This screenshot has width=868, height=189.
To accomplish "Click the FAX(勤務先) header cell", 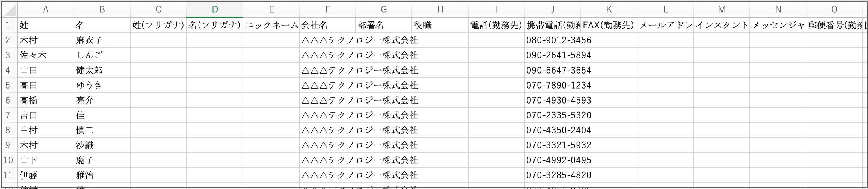I will 609,25.
